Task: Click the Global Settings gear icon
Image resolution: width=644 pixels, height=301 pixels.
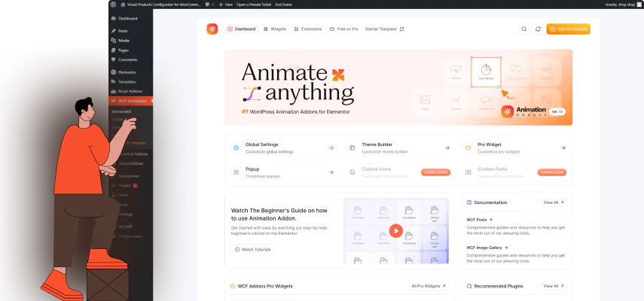Action: click(236, 147)
